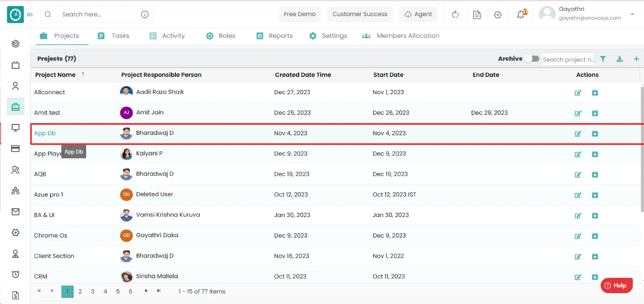Click the team group sidebar icon
Screen dimensions: 644x304
coord(15,191)
